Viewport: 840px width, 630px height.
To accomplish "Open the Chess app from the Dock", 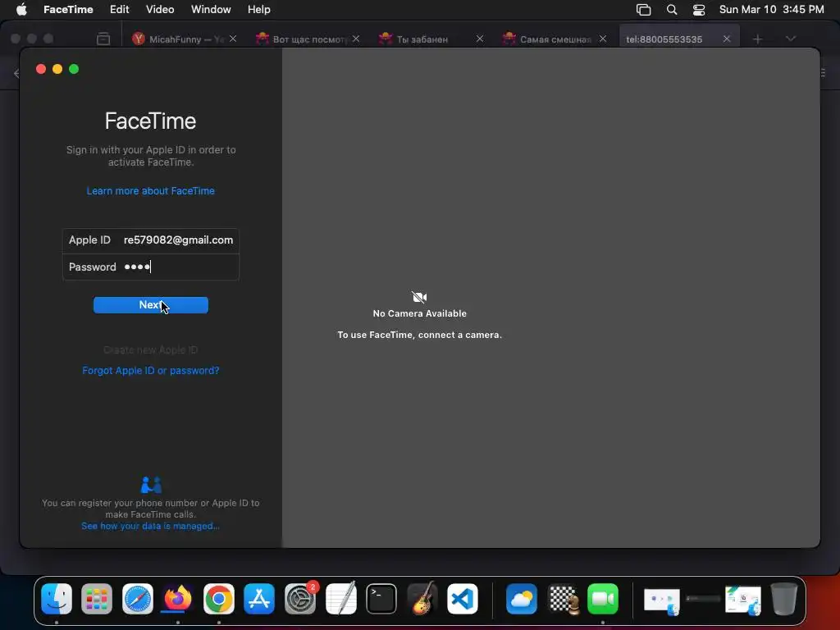I will [x=563, y=598].
